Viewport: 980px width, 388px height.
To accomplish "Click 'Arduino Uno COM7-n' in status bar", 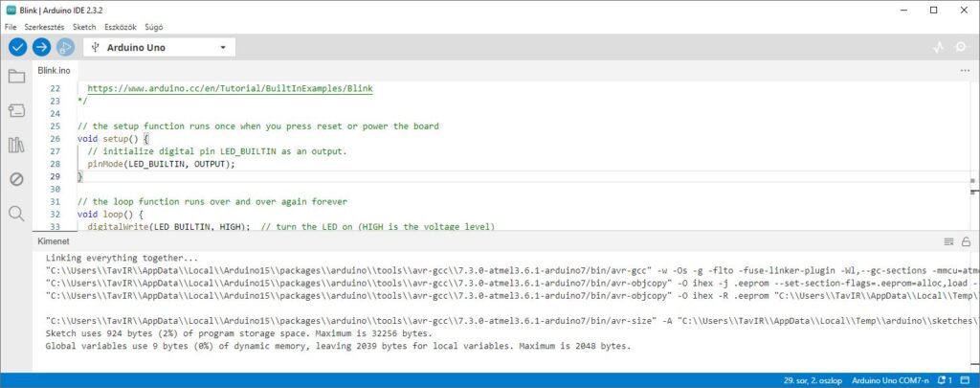I will 890,380.
